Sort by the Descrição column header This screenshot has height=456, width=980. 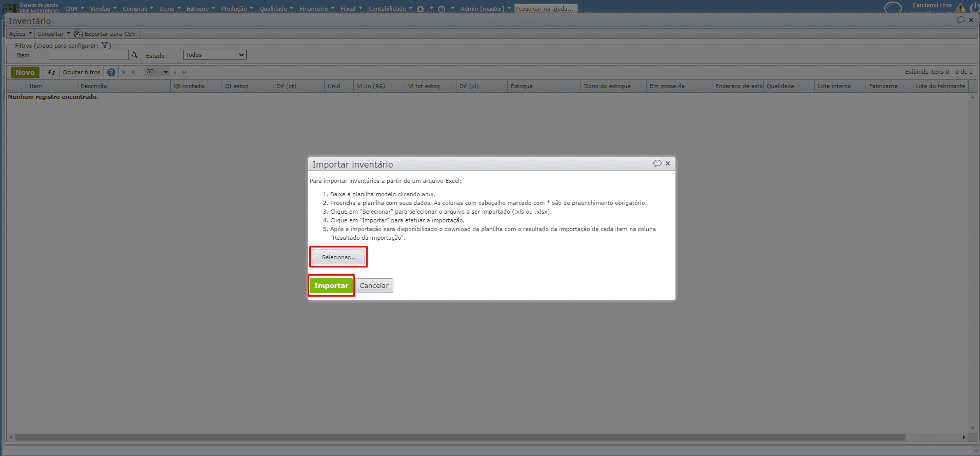click(x=124, y=86)
